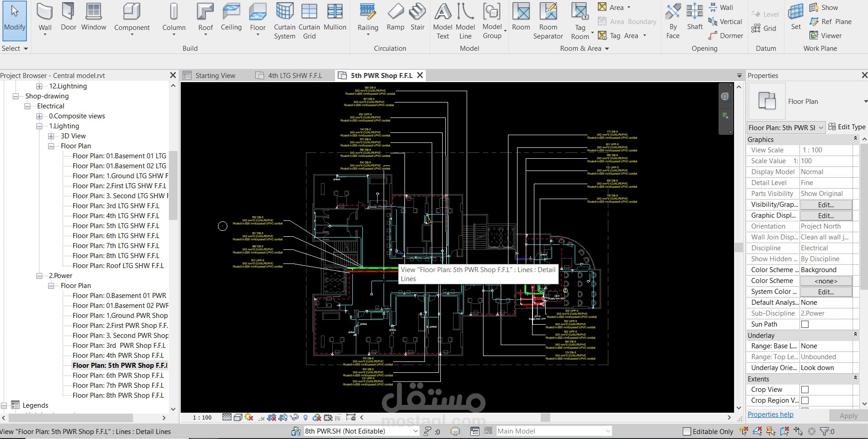Image resolution: width=868 pixels, height=439 pixels.
Task: Select the Stair tool
Action: coord(417,17)
